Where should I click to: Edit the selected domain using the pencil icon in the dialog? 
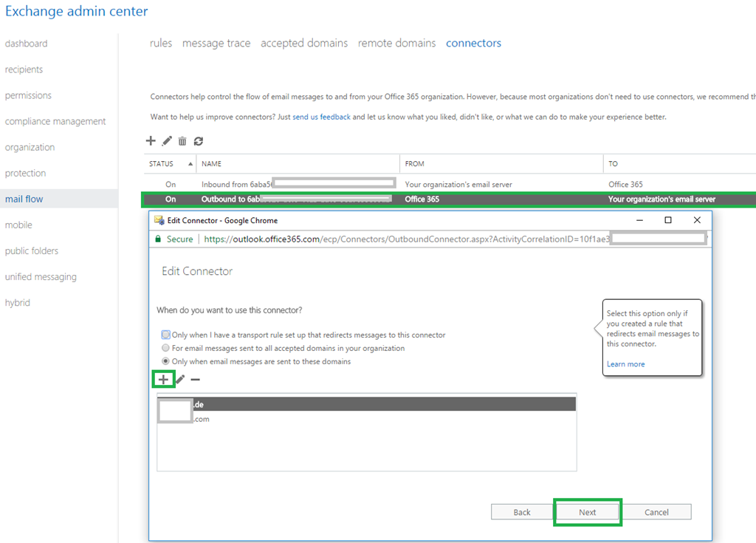(x=180, y=380)
